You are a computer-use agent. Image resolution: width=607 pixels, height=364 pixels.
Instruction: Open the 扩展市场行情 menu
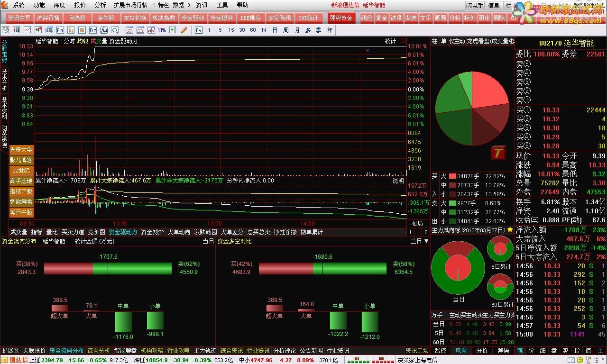[x=130, y=5]
